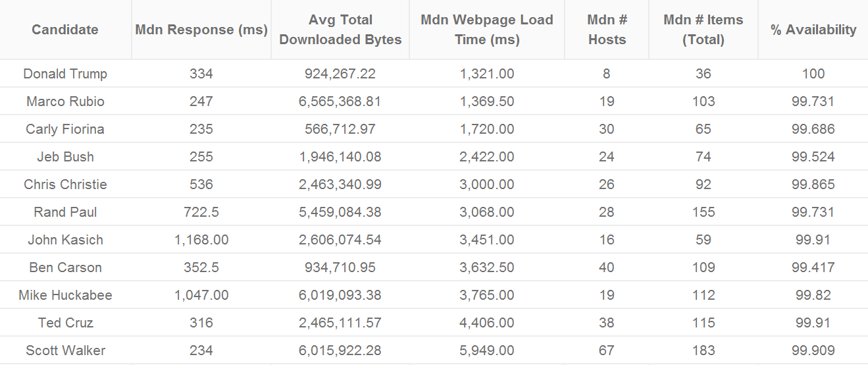Select Marco Rubio's 6,565,368.81 bytes cell
Viewport: 868px width, 365px height.
[x=340, y=101]
